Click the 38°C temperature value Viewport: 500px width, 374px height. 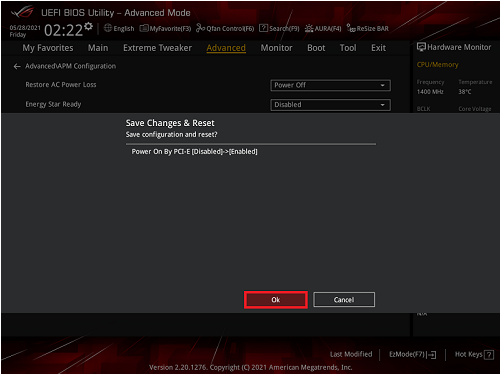pyautogui.click(x=465, y=92)
